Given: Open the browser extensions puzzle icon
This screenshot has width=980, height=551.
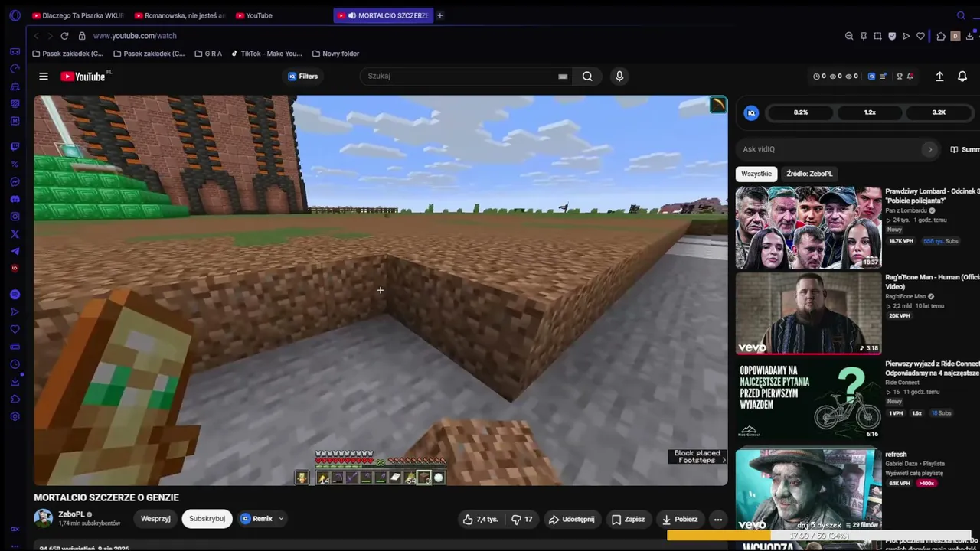Looking at the screenshot, I should click(941, 36).
